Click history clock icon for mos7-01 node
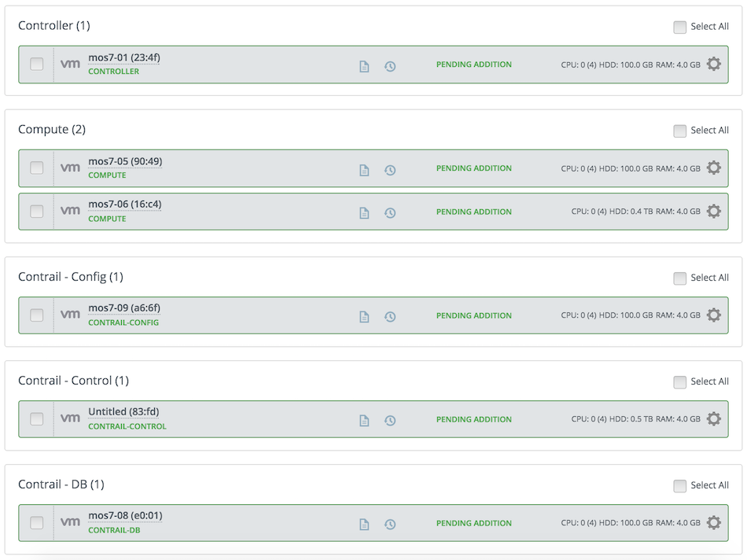 390,66
